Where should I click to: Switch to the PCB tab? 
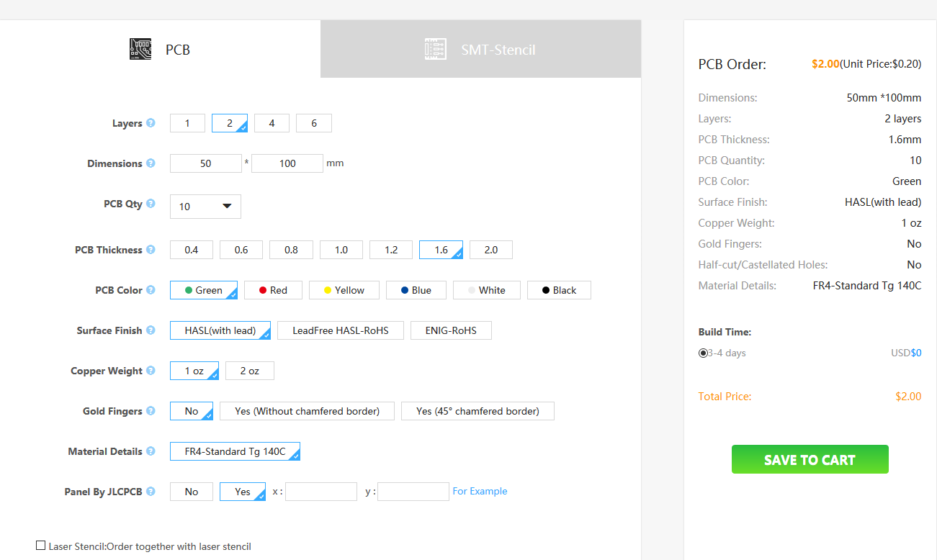point(160,49)
